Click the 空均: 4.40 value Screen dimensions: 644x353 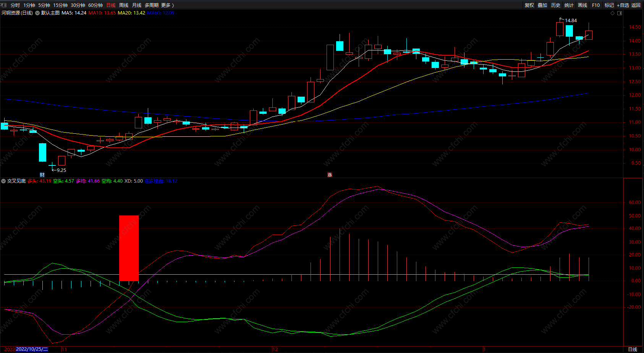click(112, 181)
